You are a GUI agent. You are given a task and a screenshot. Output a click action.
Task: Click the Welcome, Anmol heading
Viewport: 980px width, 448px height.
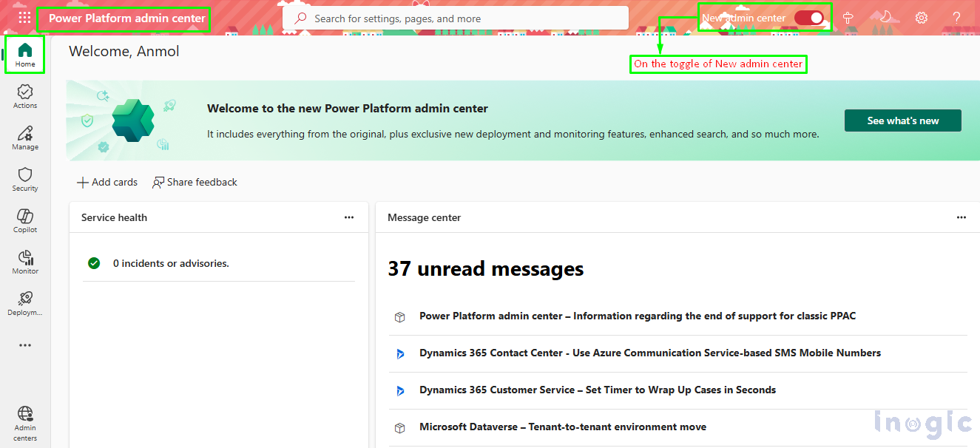[124, 51]
